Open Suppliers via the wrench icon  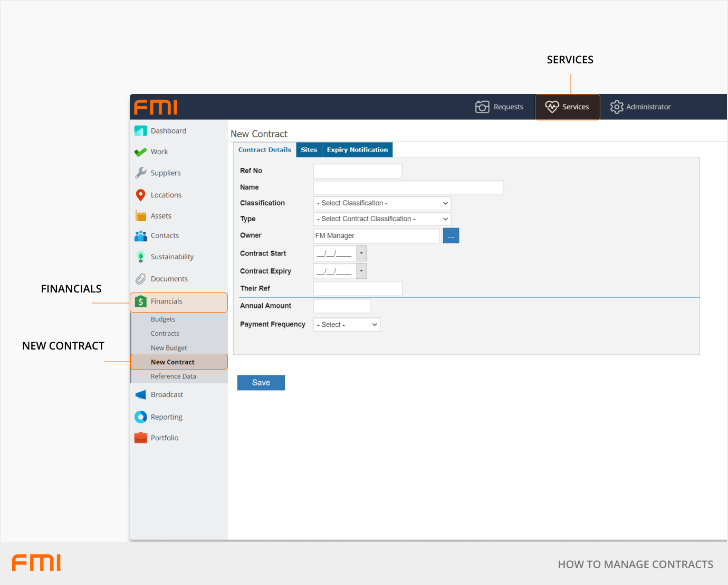(140, 173)
